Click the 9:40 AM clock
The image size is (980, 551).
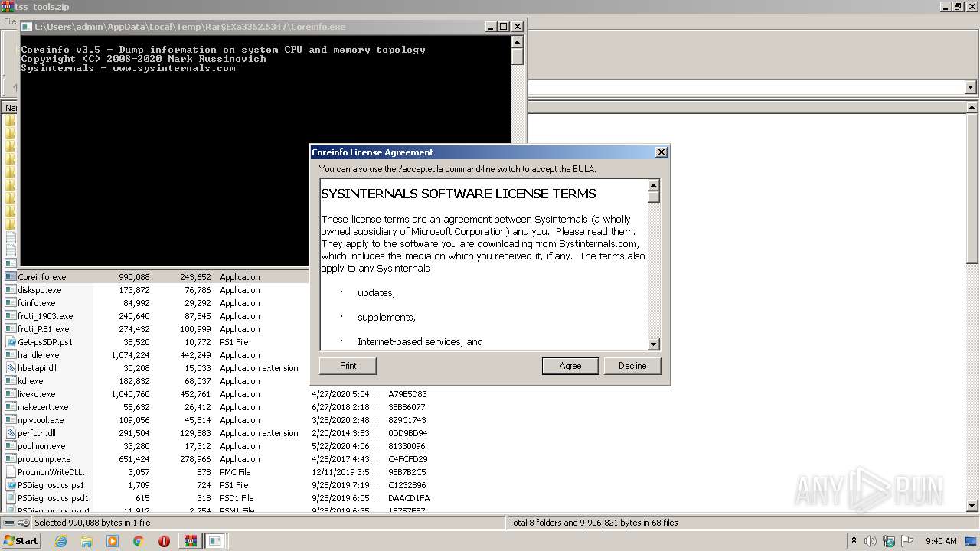pyautogui.click(x=941, y=541)
